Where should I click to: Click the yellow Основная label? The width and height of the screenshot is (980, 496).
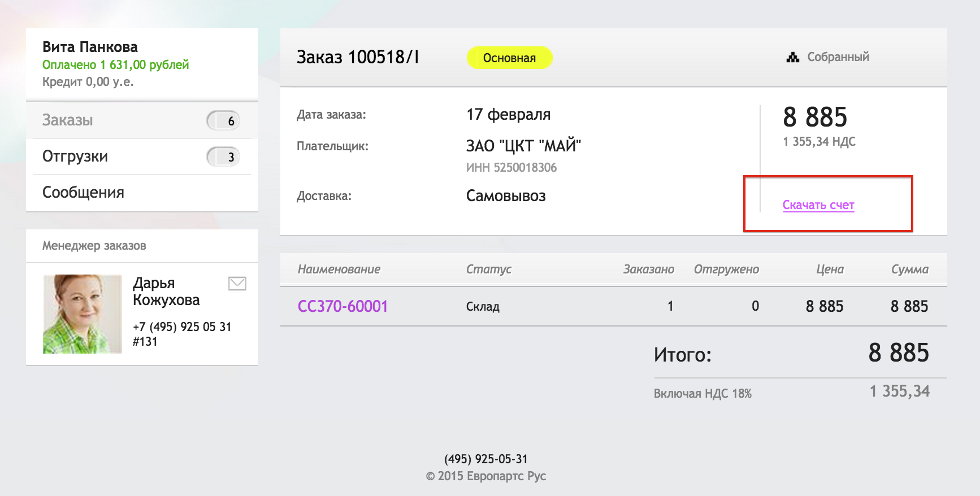(x=509, y=58)
